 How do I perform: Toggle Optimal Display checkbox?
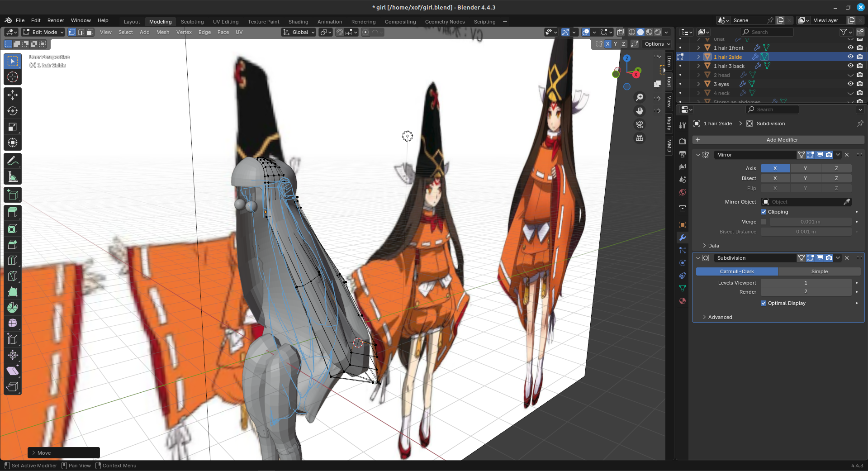pyautogui.click(x=764, y=303)
